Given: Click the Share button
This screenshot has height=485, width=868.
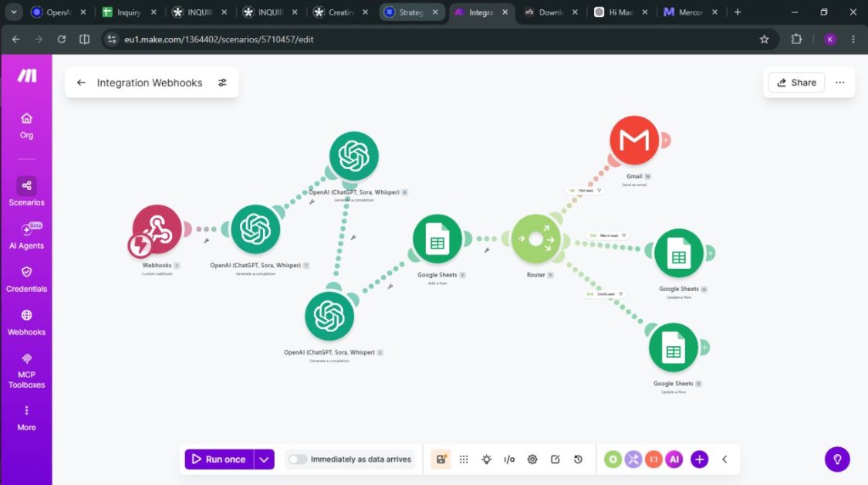Looking at the screenshot, I should 796,83.
